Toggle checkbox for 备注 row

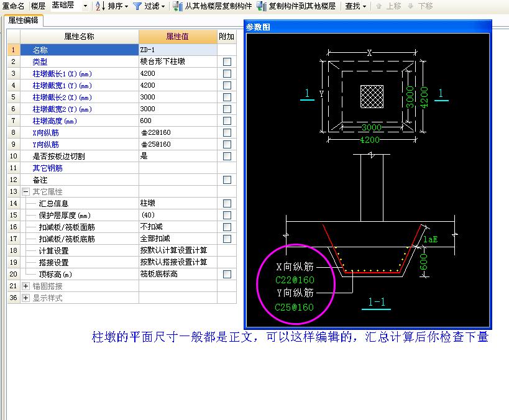click(x=227, y=180)
